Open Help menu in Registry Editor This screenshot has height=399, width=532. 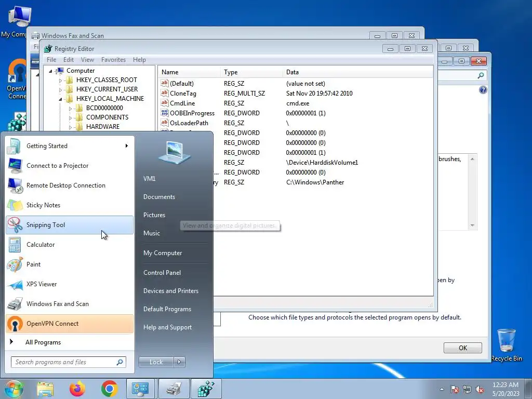click(139, 60)
